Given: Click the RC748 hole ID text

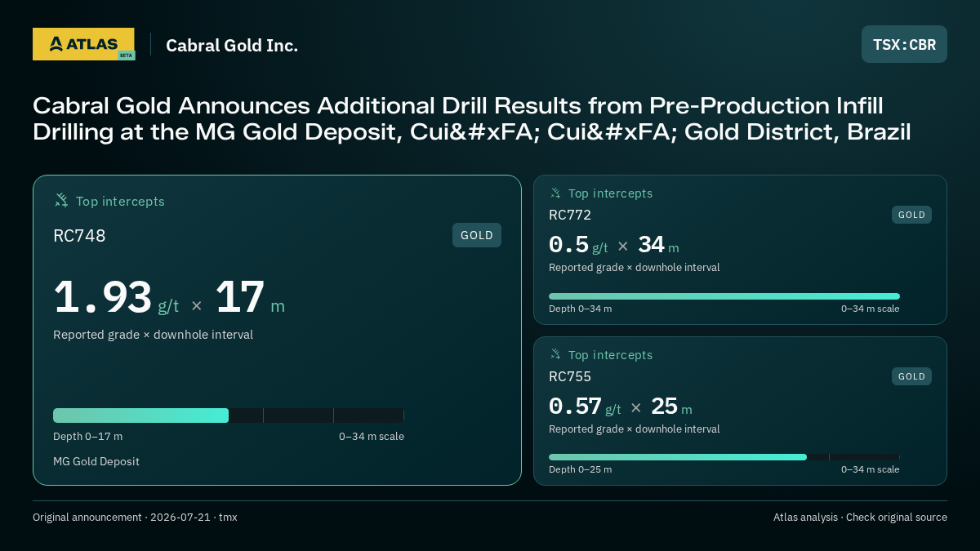Looking at the screenshot, I should (79, 236).
